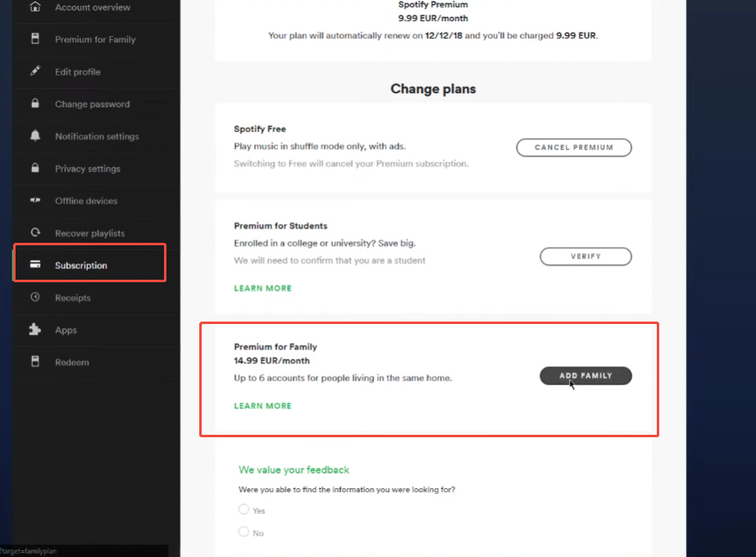
Task: Click the 14.99 EUR/month price text
Action: tap(272, 361)
